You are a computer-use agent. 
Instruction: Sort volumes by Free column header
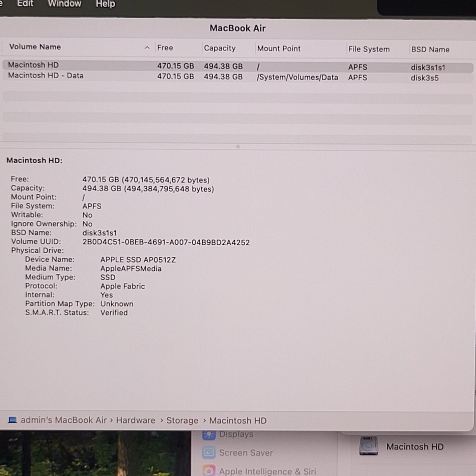coord(165,48)
